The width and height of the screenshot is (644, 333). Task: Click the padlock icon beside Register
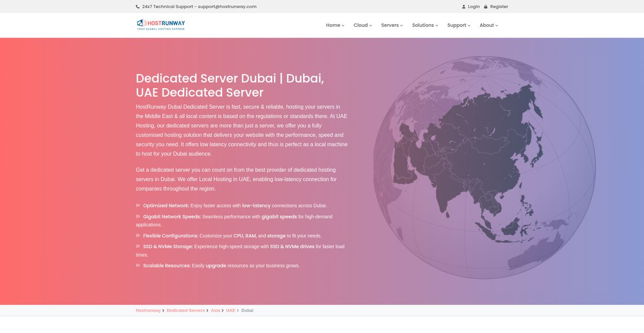pyautogui.click(x=486, y=7)
